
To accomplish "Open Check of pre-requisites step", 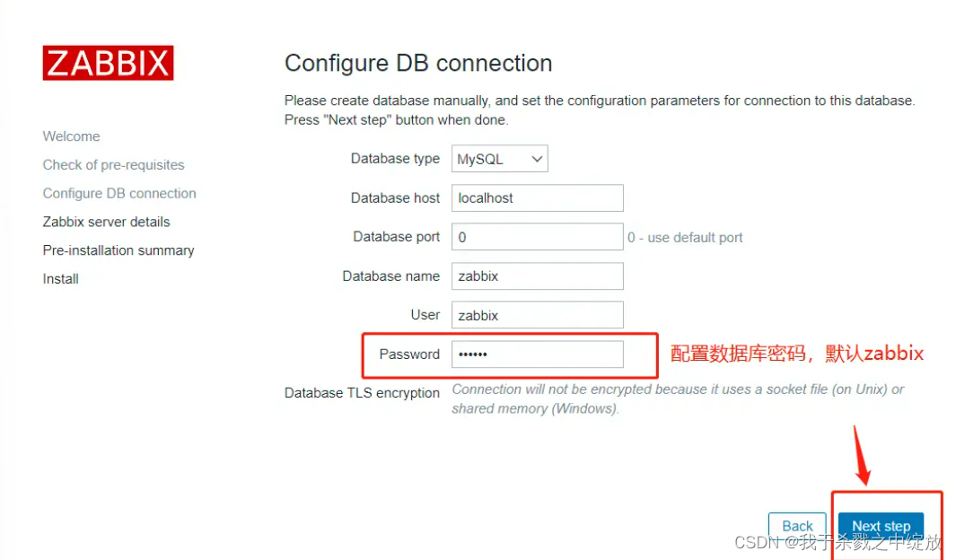I will click(113, 164).
